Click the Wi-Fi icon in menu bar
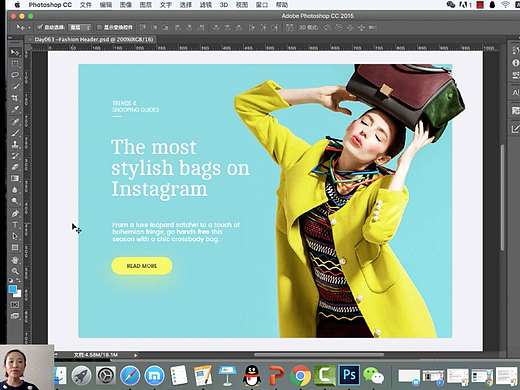This screenshot has width=520, height=390. pos(506,5)
